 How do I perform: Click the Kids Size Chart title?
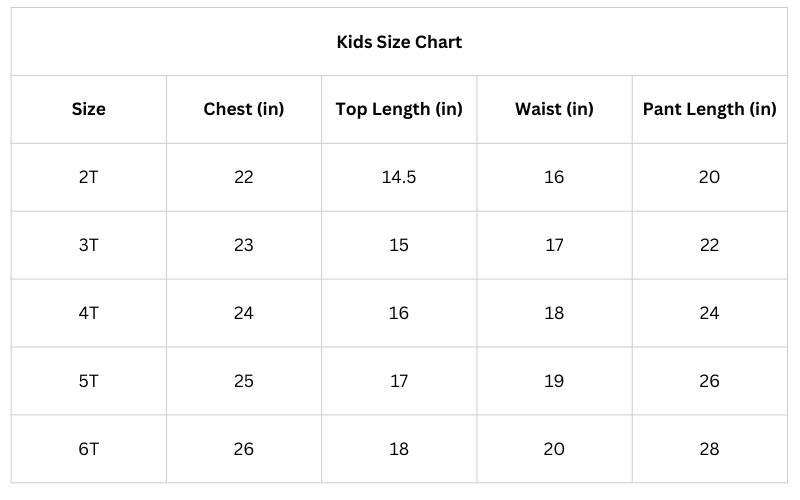click(x=399, y=42)
